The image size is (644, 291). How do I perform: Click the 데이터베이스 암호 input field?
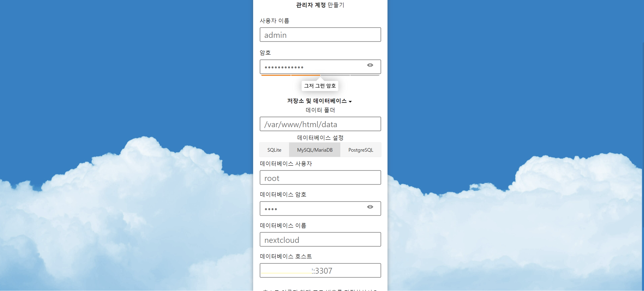click(310, 208)
